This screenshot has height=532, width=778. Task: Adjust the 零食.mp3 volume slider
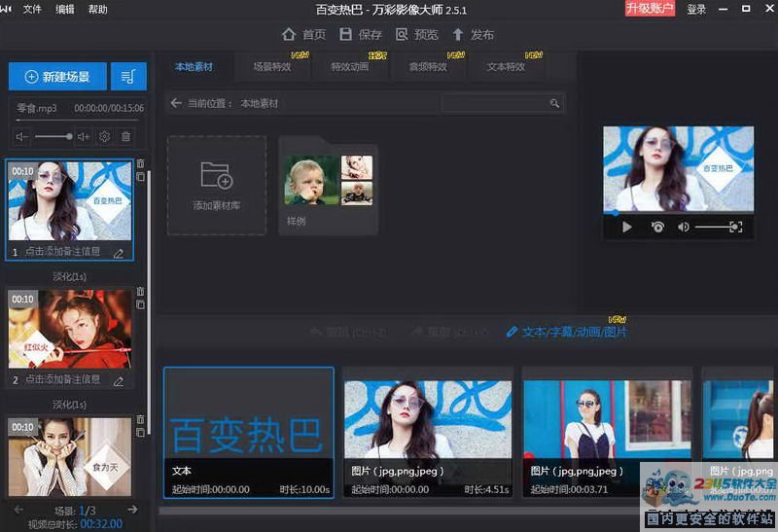click(x=53, y=136)
